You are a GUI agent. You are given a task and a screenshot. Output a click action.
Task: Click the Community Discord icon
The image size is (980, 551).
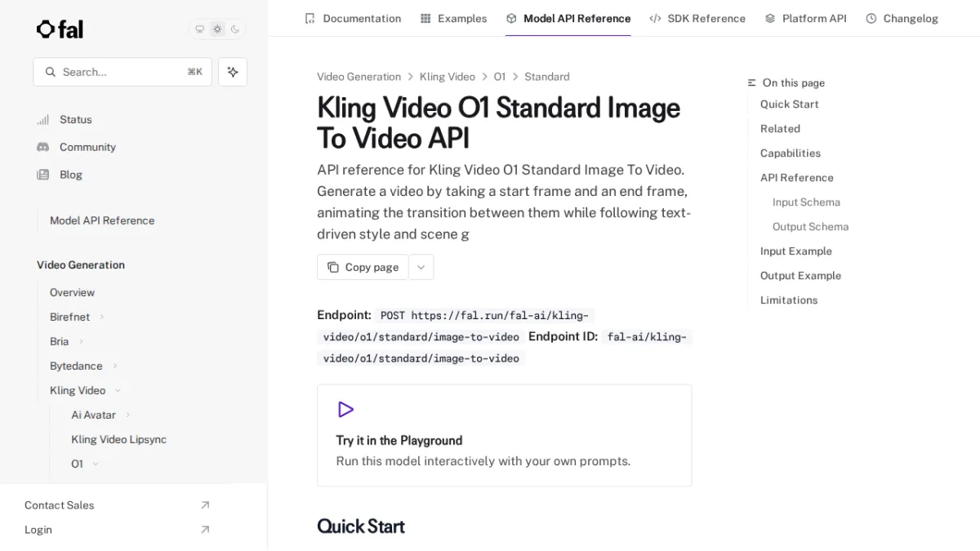tap(42, 147)
